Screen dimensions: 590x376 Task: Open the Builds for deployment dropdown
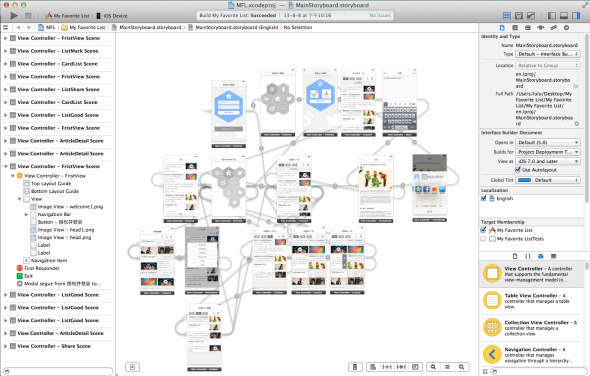pyautogui.click(x=548, y=152)
